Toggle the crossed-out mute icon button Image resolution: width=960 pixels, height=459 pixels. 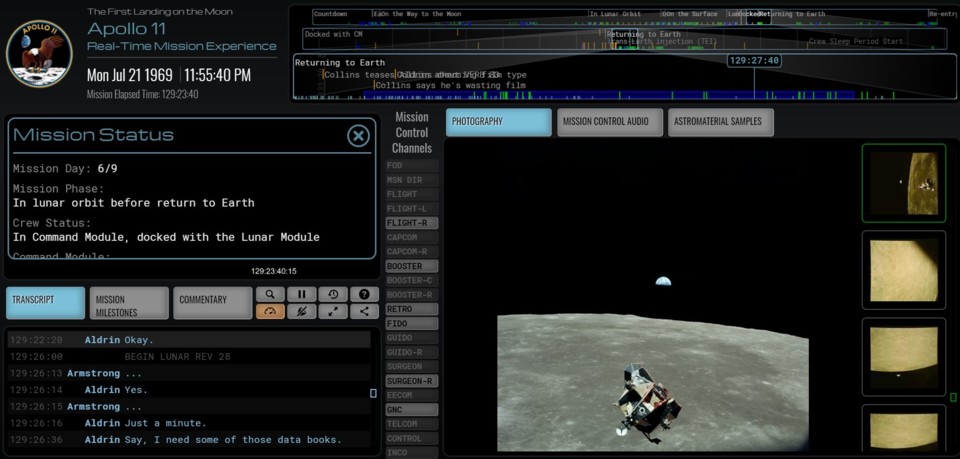301,312
